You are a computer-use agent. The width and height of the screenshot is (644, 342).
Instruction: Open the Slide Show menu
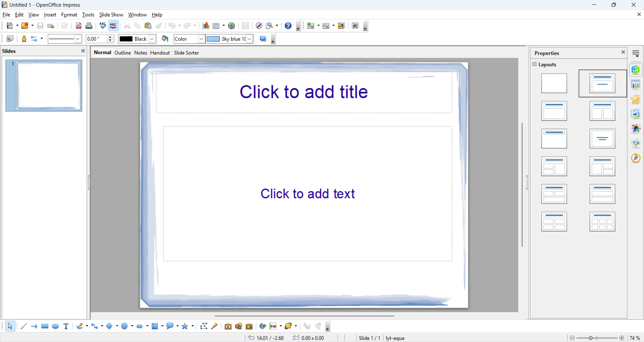[111, 15]
